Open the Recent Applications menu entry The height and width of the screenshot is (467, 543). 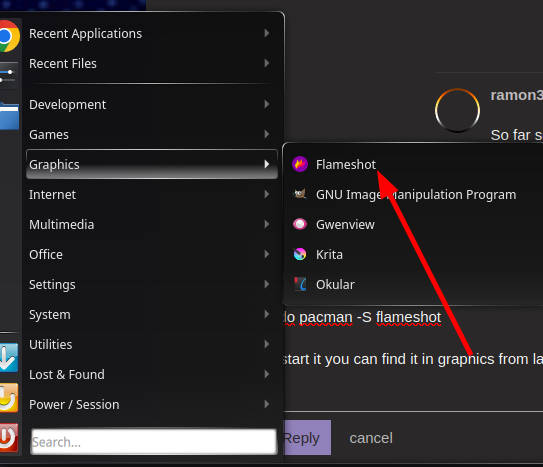[x=152, y=34]
